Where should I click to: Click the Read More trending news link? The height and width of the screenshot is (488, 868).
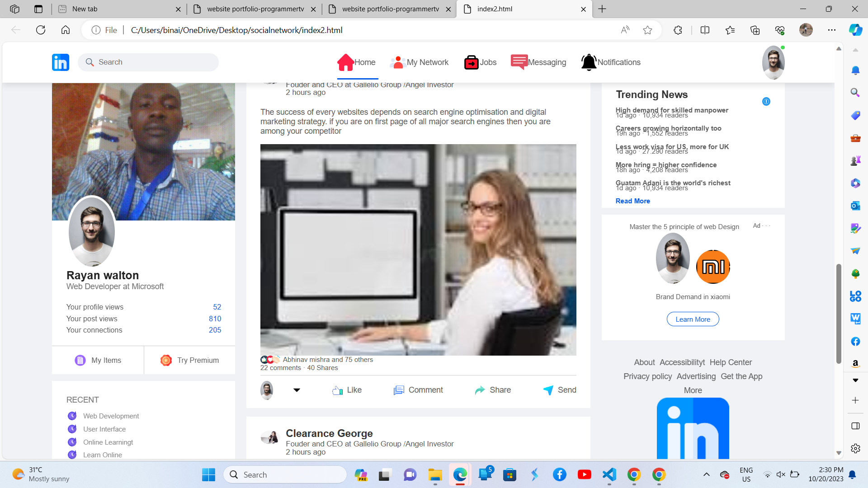click(x=632, y=201)
